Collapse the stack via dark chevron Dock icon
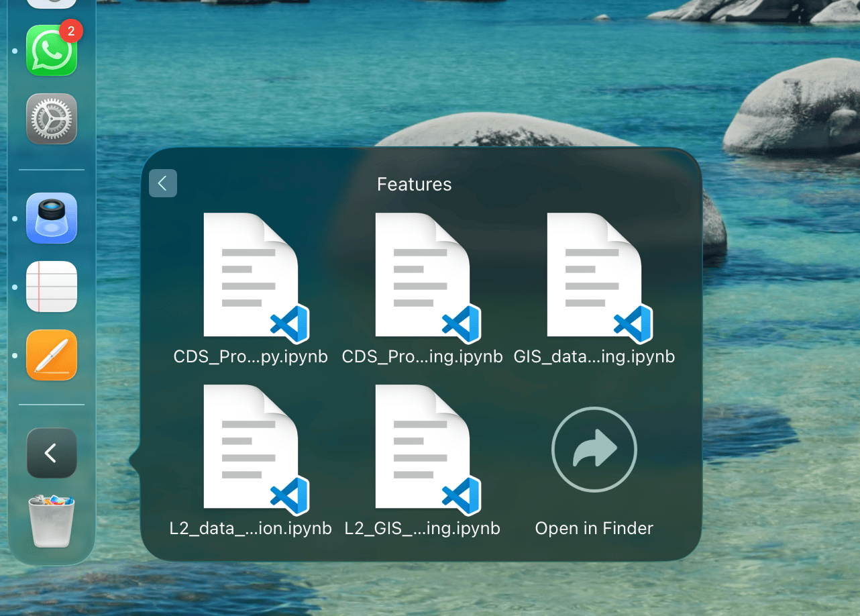The image size is (860, 616). click(x=52, y=453)
